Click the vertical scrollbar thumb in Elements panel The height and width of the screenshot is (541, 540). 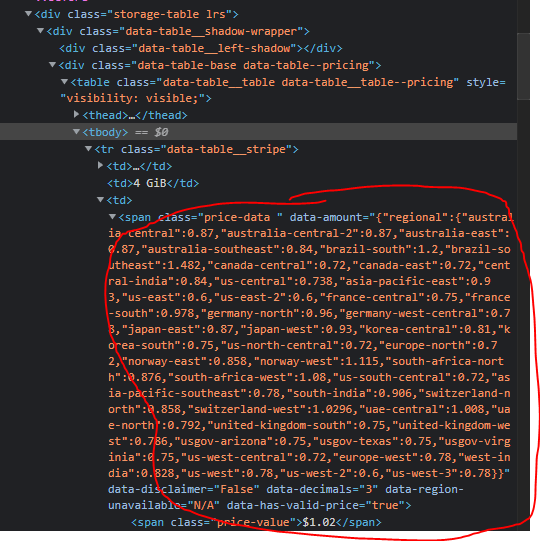523,67
